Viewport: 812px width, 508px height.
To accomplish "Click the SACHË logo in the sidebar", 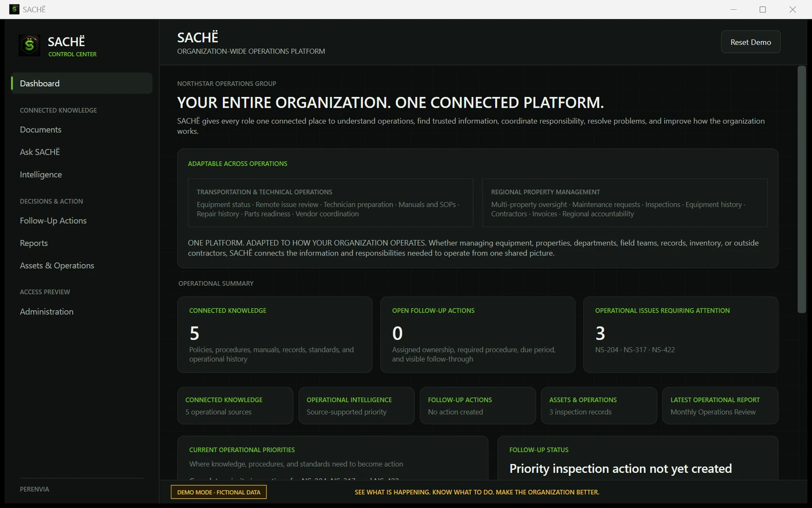I will [x=29, y=45].
